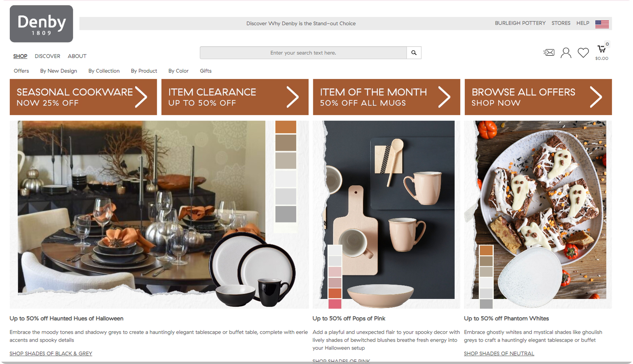
Task: Click arrow on Item Clearance banner
Action: coord(292,97)
